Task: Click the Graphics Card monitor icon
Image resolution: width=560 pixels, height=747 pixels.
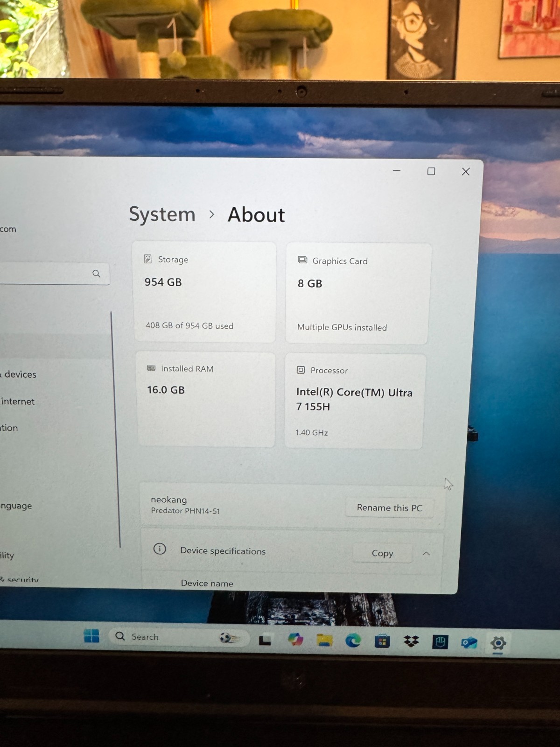Action: (x=302, y=260)
